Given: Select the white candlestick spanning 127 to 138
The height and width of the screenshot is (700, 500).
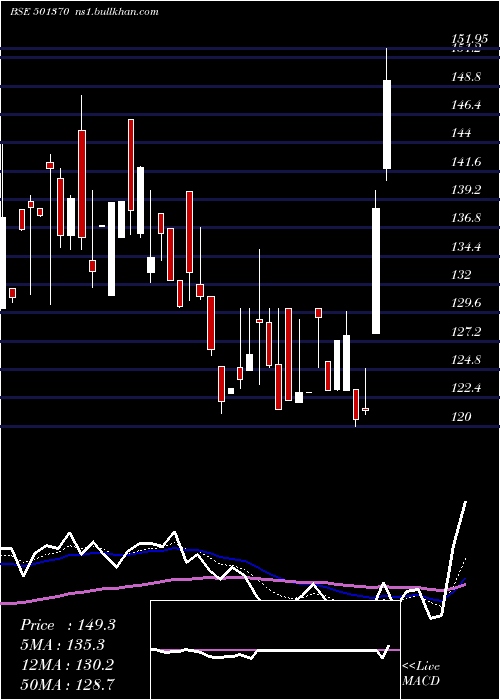Looking at the screenshot, I should [376, 271].
